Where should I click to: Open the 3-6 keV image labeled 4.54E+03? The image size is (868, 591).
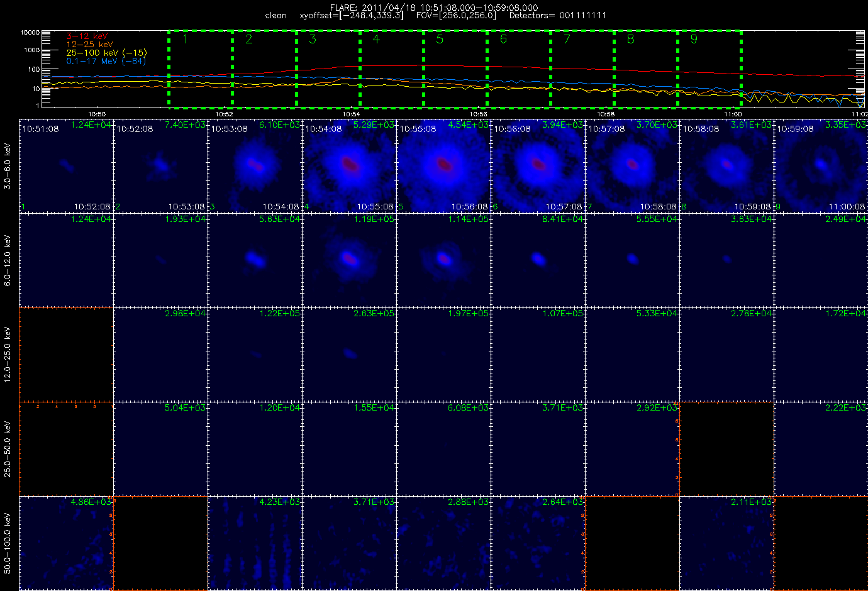pos(444,165)
